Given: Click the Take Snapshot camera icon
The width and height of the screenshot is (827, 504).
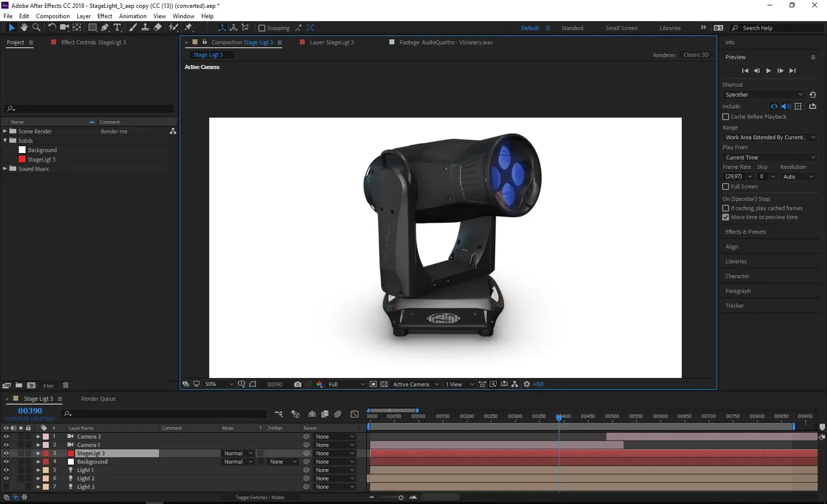Looking at the screenshot, I should click(297, 384).
